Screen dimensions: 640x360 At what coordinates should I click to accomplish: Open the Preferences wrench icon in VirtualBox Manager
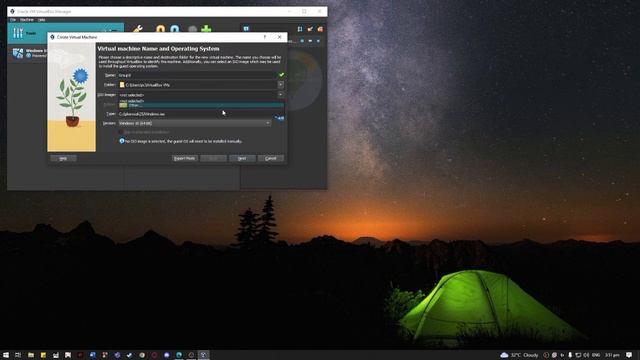tap(138, 29)
